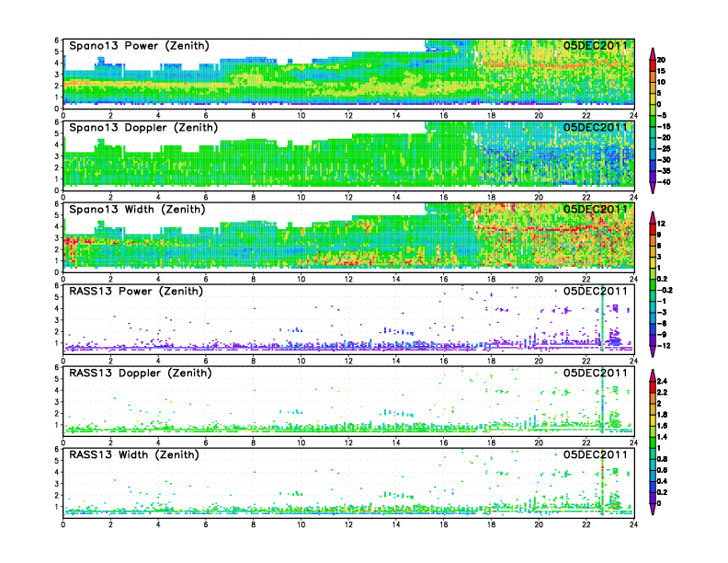Click the RASS13 Doppler scatter plot area

348,401
